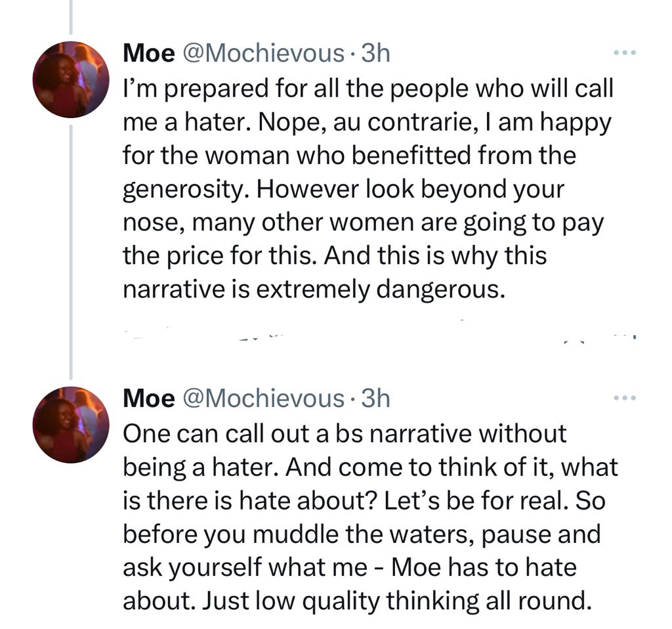Open Moe's profile picture on the 'I'm prepared' tweet

71,79
